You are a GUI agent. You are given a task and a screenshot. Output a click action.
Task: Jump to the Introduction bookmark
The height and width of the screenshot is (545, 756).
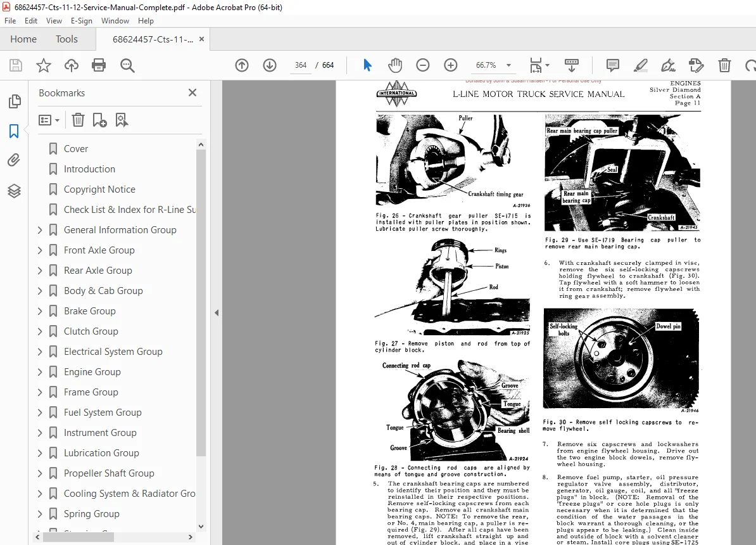click(x=90, y=169)
